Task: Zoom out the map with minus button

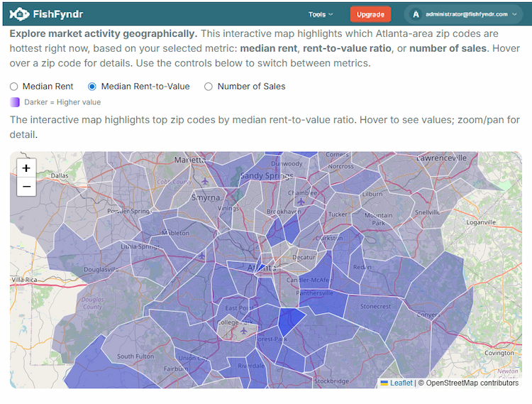Action: tap(26, 187)
